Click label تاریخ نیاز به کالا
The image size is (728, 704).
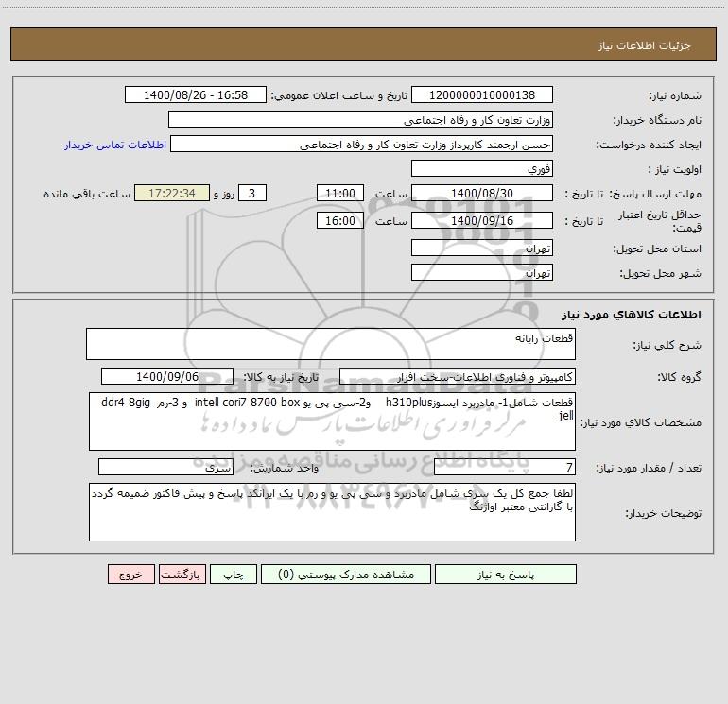281,377
